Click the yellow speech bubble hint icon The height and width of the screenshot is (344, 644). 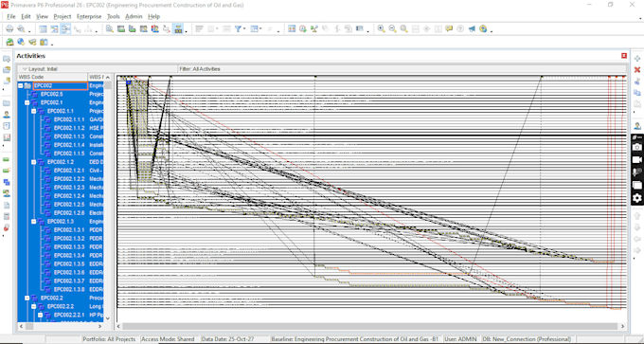pos(449,28)
